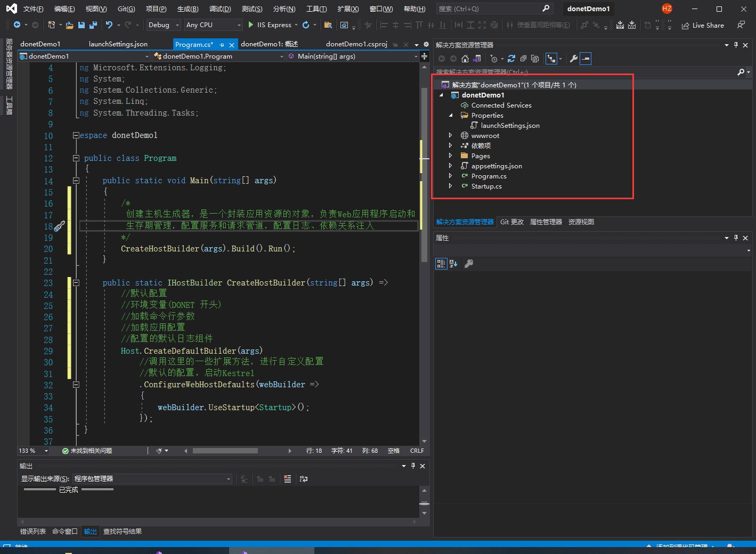Open a new project using the New Project icon

tap(52, 25)
